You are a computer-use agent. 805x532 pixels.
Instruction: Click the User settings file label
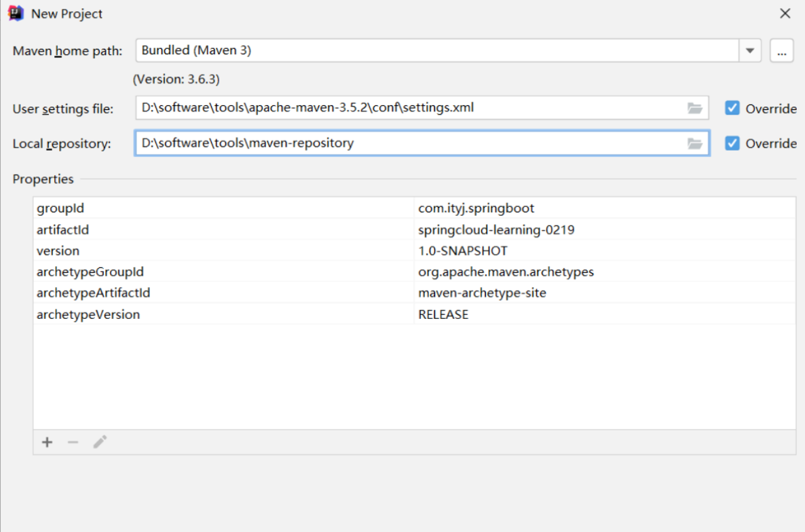[x=63, y=109]
